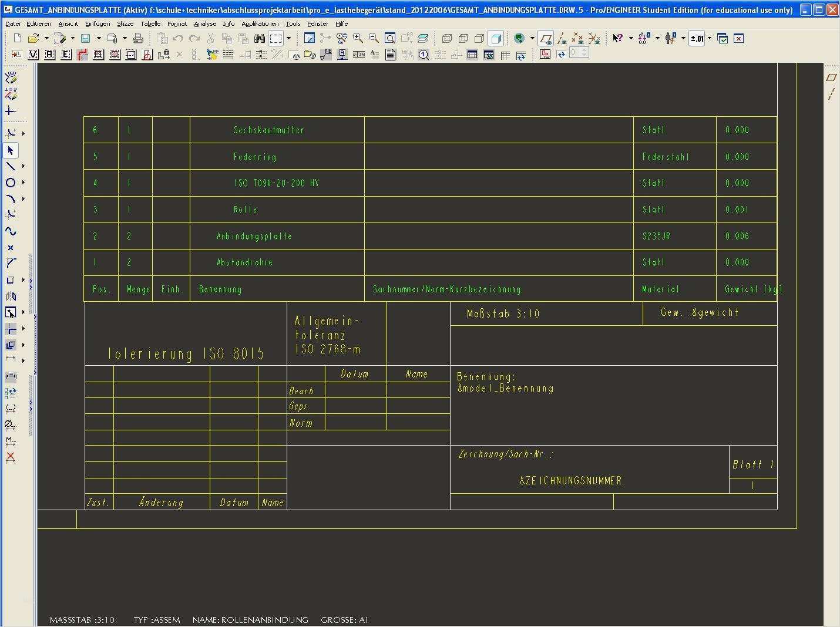Click the Print icon in the toolbar

coord(138,39)
